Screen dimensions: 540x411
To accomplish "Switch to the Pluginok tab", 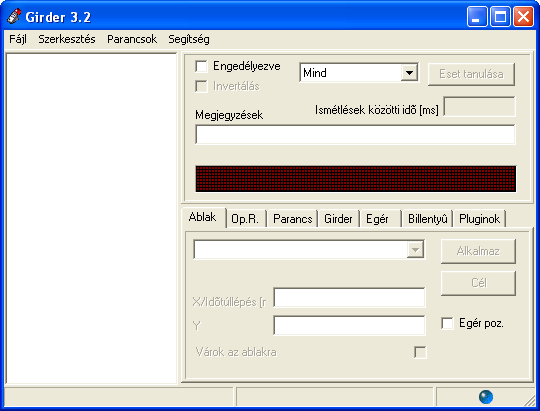I will point(480,219).
